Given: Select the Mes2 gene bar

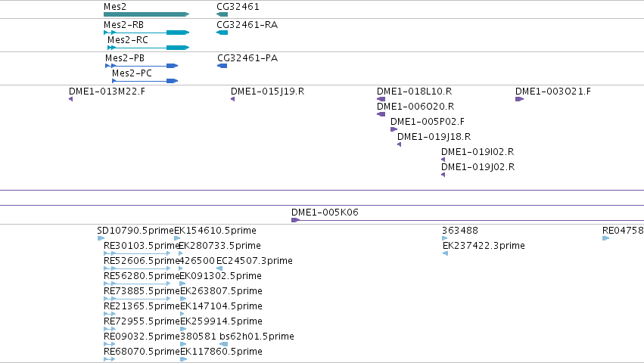Looking at the screenshot, I should pos(146,14).
